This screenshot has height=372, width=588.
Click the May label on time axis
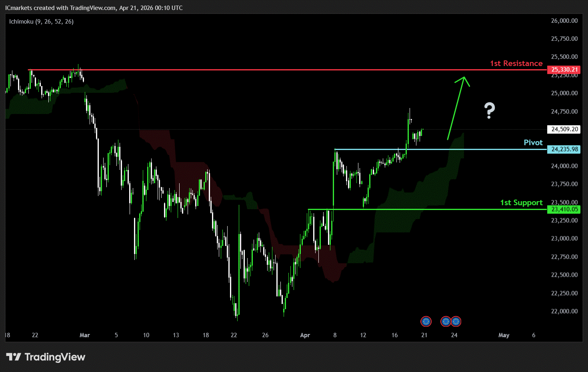coord(504,335)
